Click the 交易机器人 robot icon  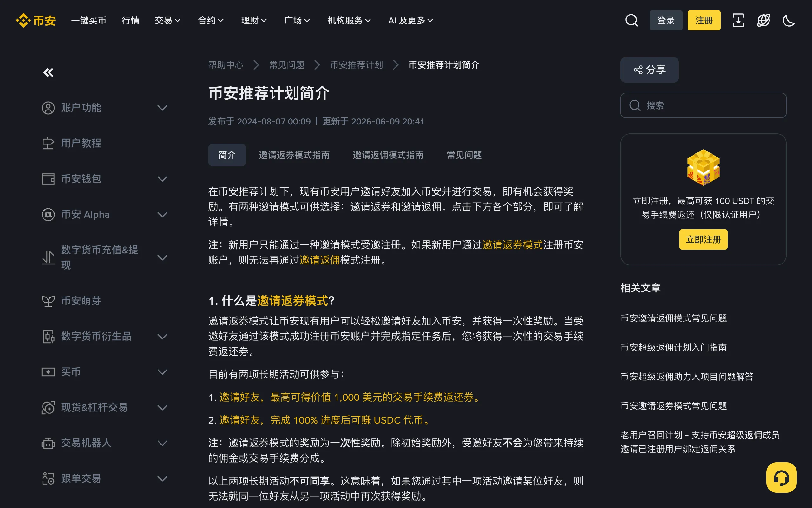click(48, 443)
